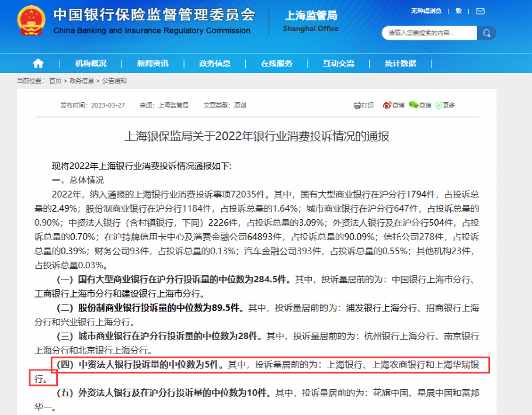Share via the Weibo icon
532x415 pixels.
coord(387,105)
